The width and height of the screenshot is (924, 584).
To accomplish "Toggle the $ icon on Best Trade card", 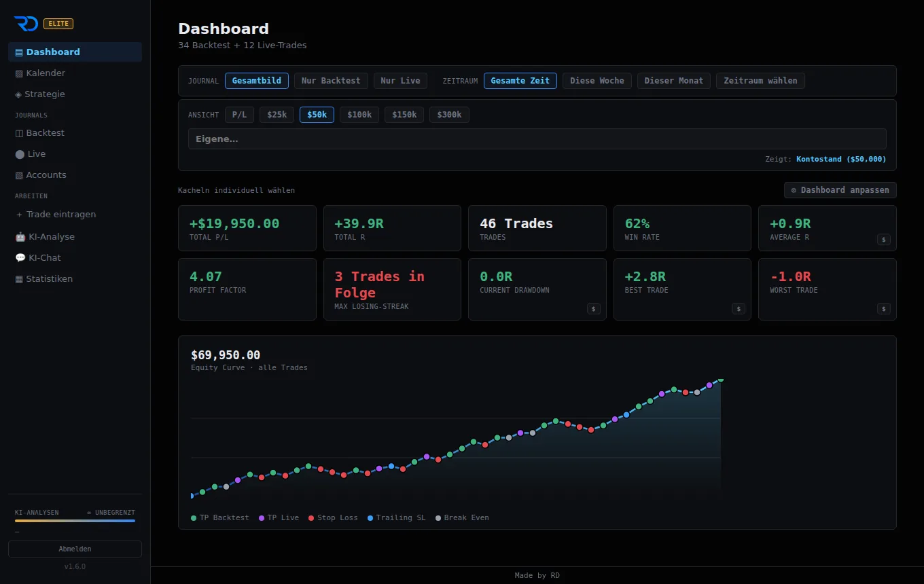I will pyautogui.click(x=739, y=308).
